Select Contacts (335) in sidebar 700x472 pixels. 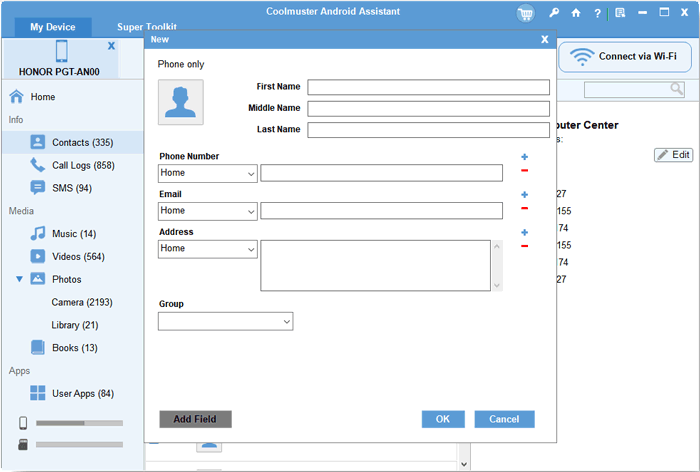(x=72, y=142)
